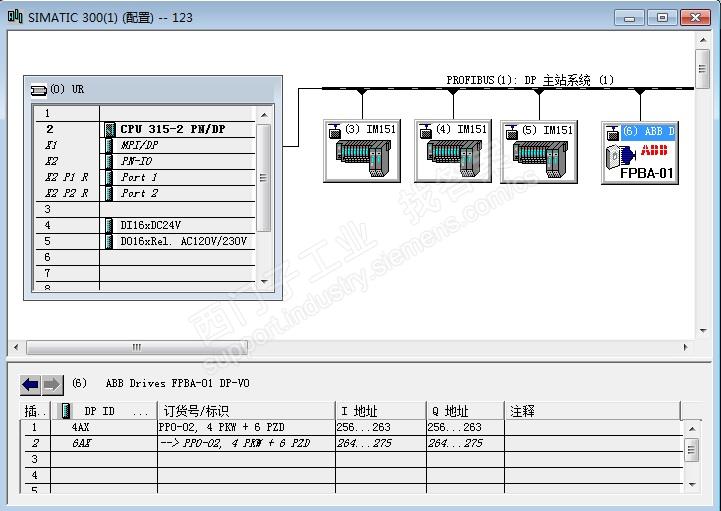Click Q address cell 264...275
This screenshot has height=511, width=721.
(465, 443)
